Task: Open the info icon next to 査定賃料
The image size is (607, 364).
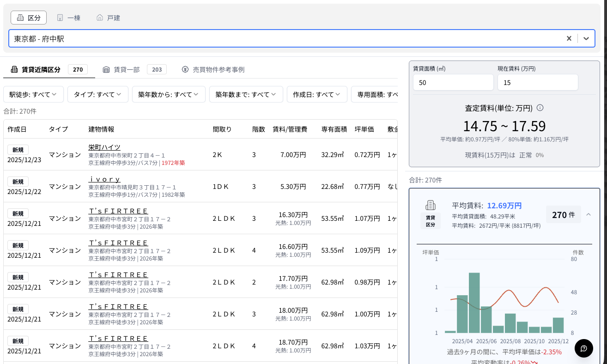Action: coord(540,108)
